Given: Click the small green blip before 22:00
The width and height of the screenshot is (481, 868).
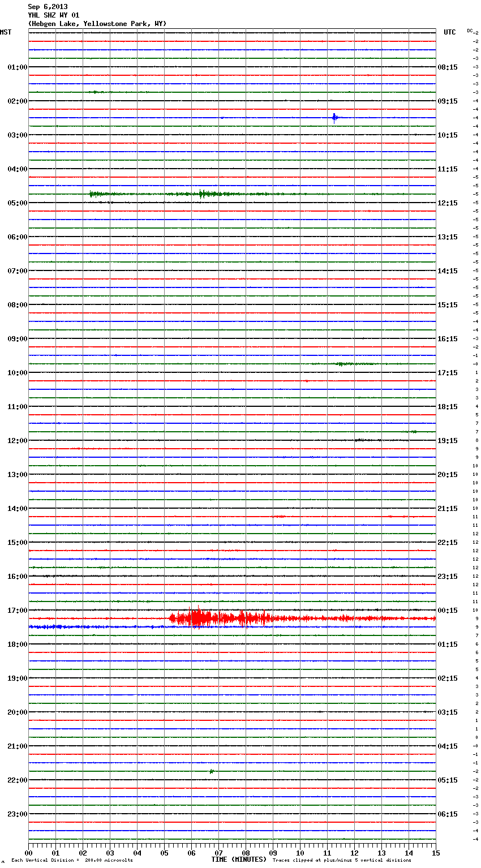Looking at the screenshot, I should point(211,771).
